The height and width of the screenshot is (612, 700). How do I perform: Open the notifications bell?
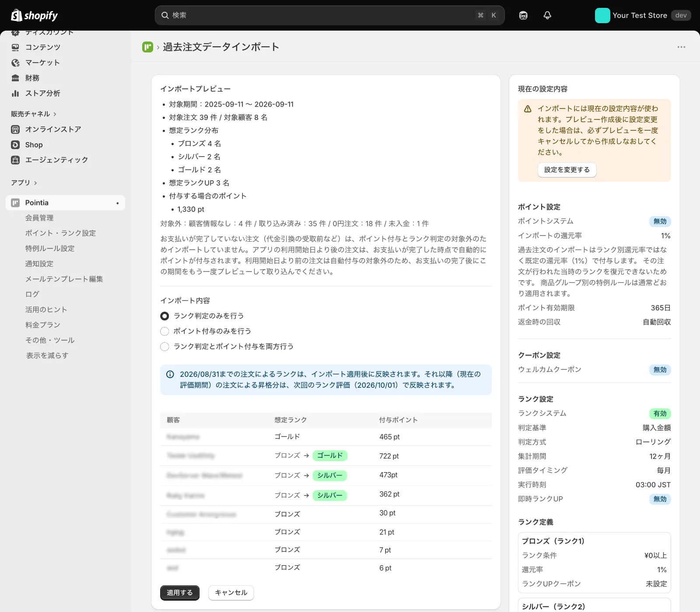click(x=547, y=15)
